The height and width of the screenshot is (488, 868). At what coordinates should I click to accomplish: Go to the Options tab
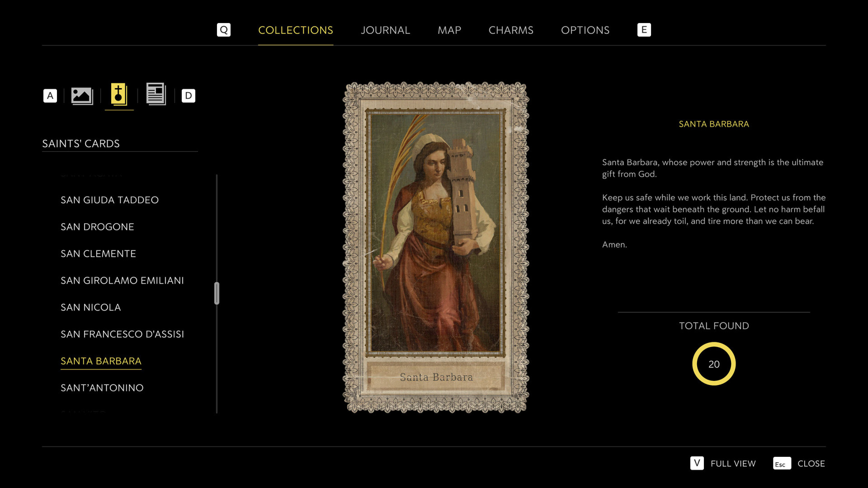(x=585, y=30)
